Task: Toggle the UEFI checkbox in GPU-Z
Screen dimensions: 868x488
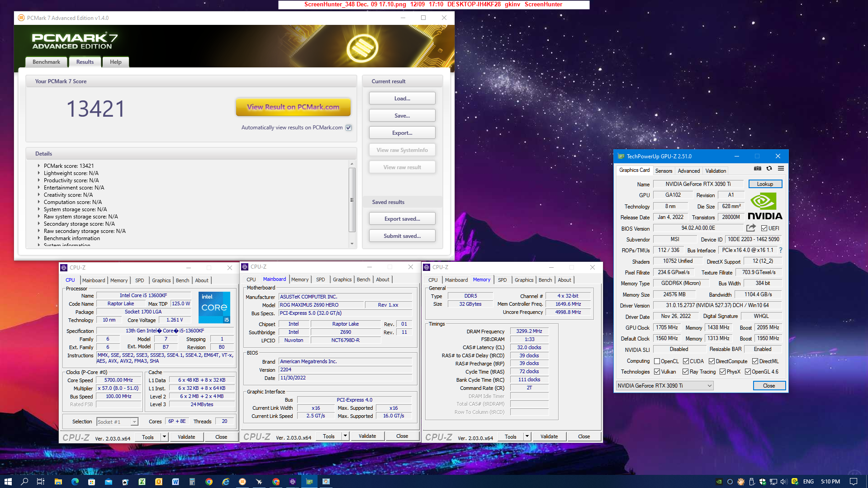Action: coord(764,228)
